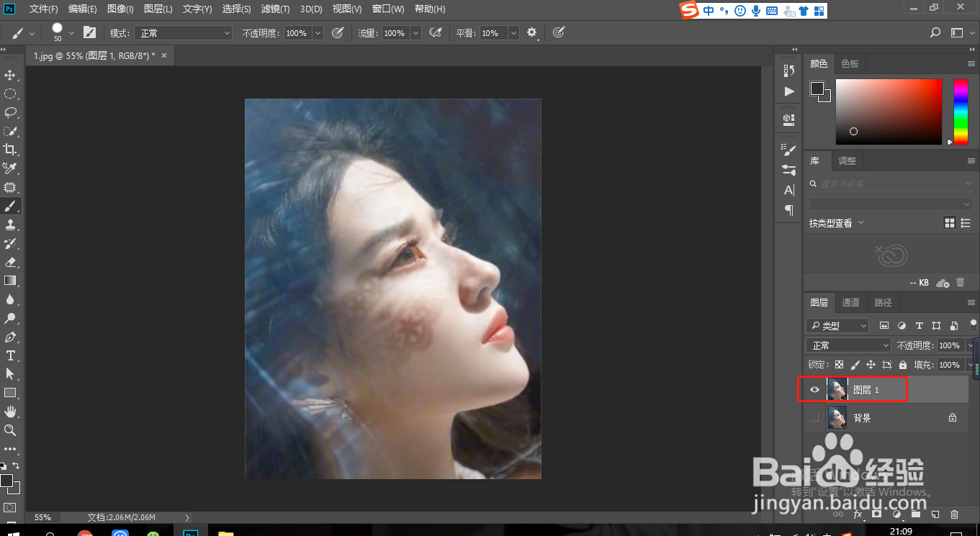Select the History Brush tool
980x536 pixels.
point(11,243)
